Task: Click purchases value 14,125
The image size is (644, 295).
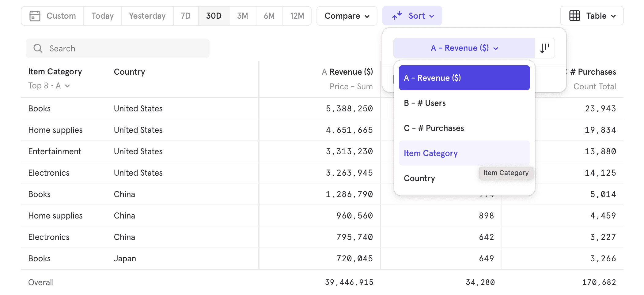Action: (600, 173)
